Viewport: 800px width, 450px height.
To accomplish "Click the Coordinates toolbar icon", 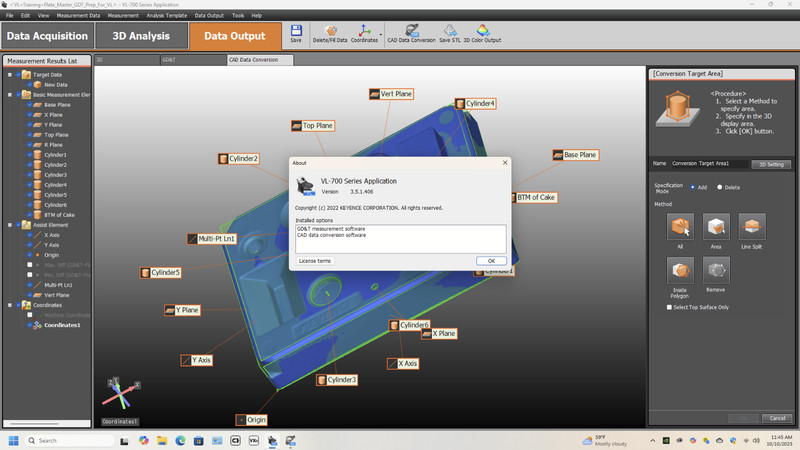I will (x=364, y=34).
